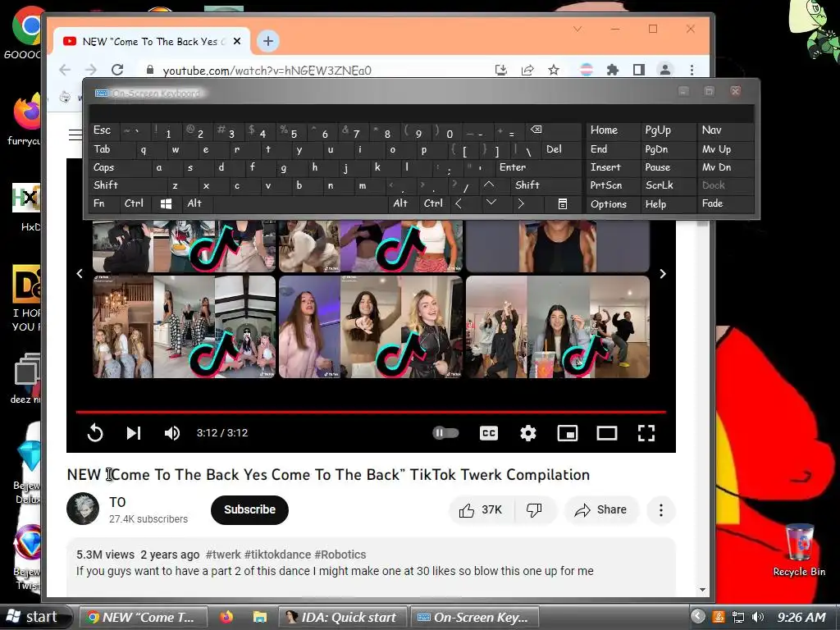Click the right arrow key

click(520, 203)
